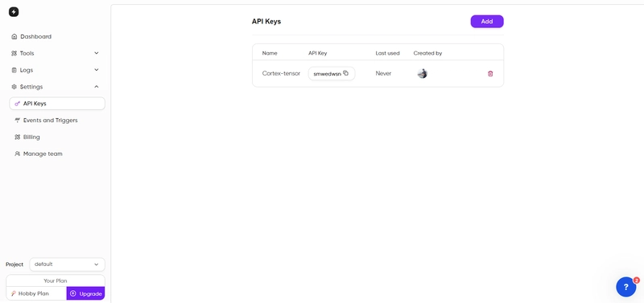Screen dimensions: 644x303
Task: Expand the Logs menu chevron
Action: point(97,70)
